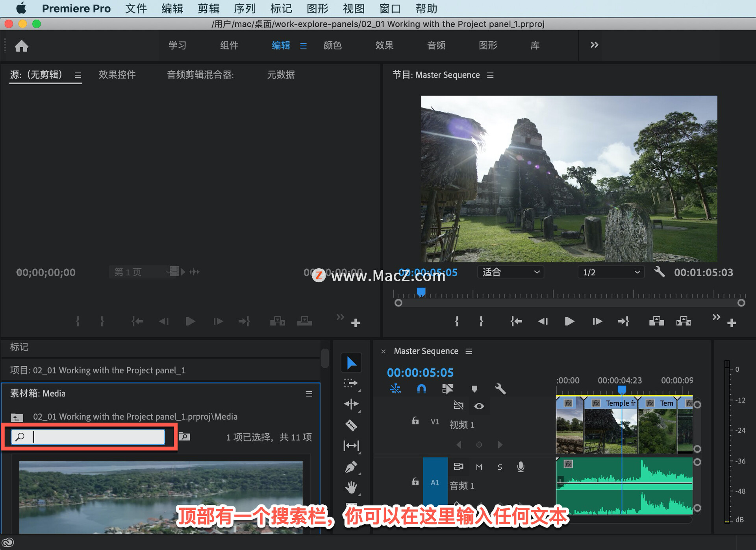Open Creative Cloud status icon
Viewport: 756px width, 550px height.
click(x=8, y=543)
